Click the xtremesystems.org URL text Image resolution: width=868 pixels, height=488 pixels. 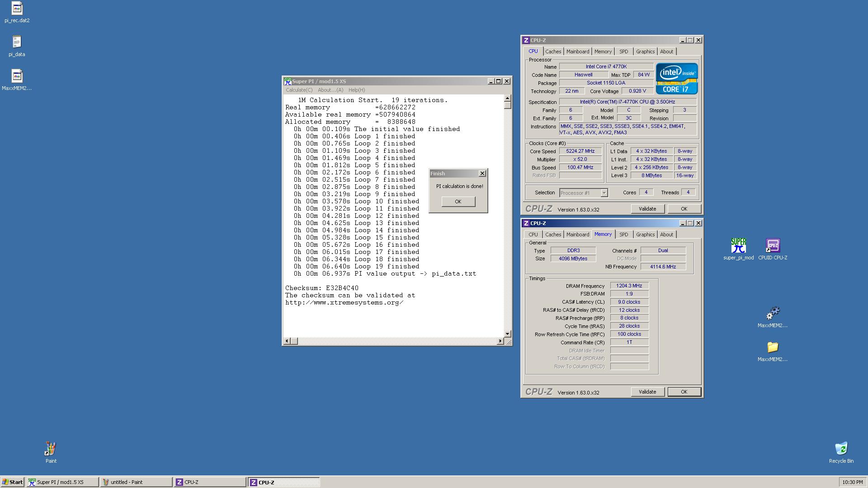point(344,302)
